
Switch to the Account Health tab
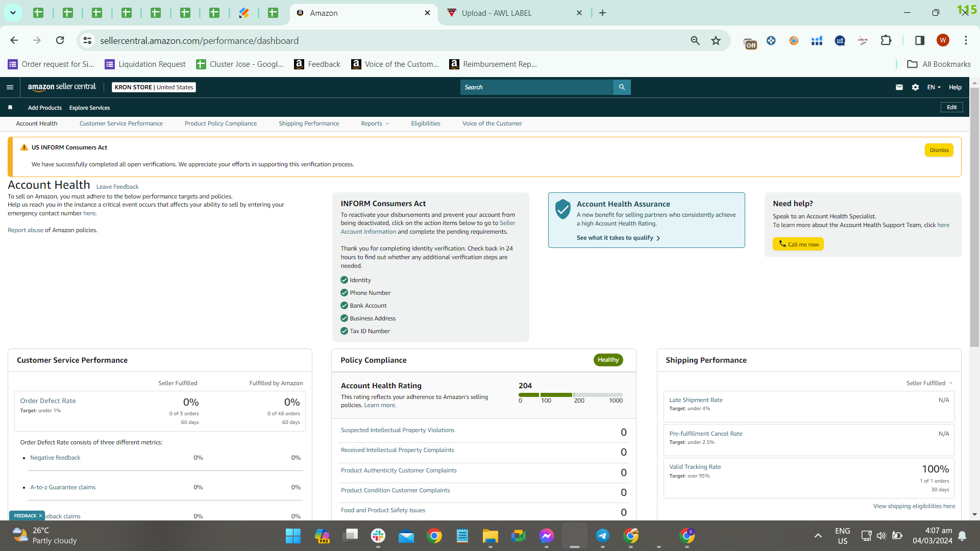click(37, 123)
